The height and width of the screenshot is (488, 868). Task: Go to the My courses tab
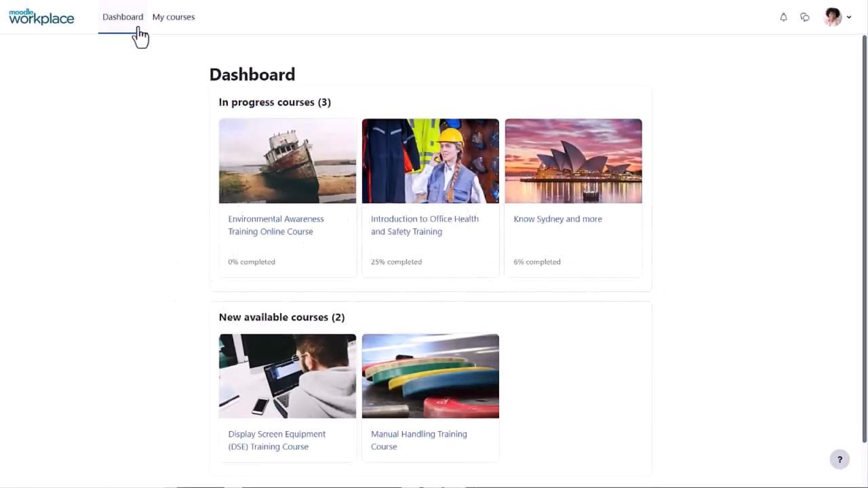tap(174, 17)
